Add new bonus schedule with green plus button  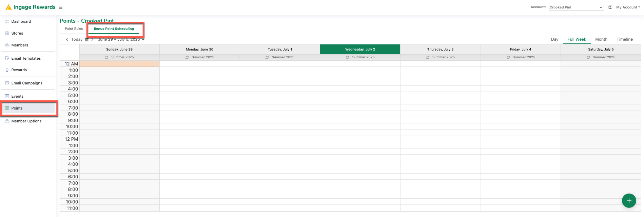point(629,201)
